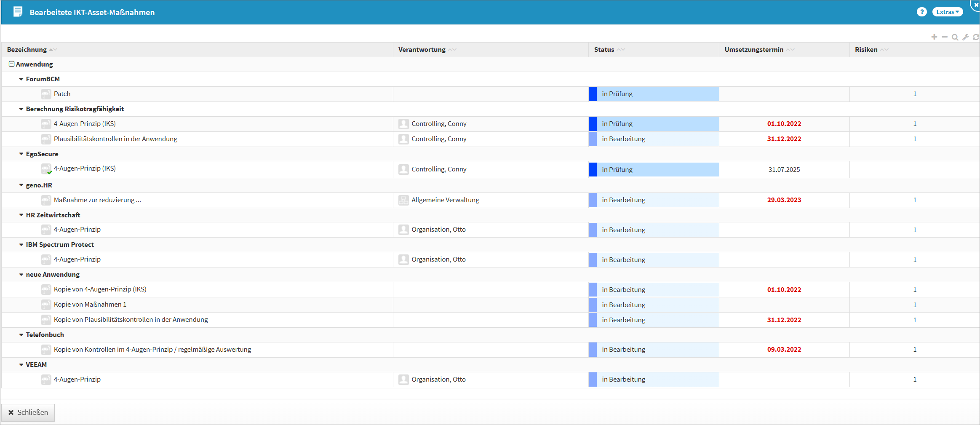The image size is (980, 425).
Task: Collapse all rows with the minus icon
Action: 945,37
